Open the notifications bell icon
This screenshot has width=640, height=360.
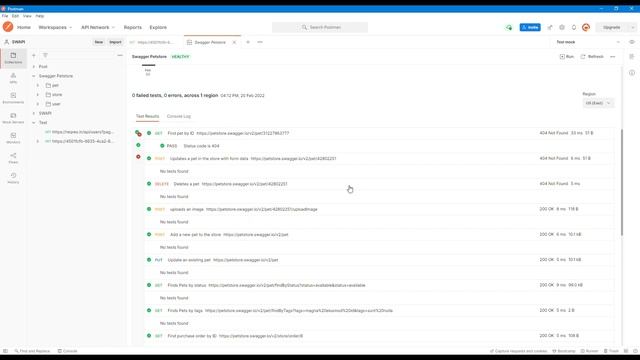click(574, 27)
